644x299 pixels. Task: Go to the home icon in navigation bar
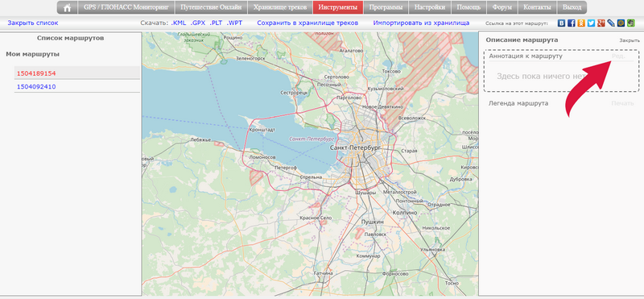(x=68, y=7)
